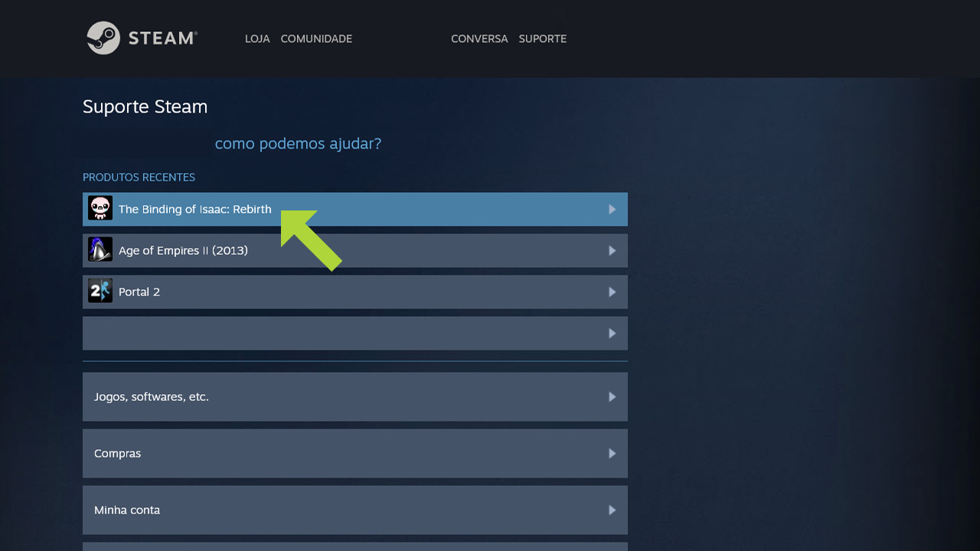Open the Binding of Isaac game icon
Image resolution: width=980 pixels, height=551 pixels.
tap(100, 208)
